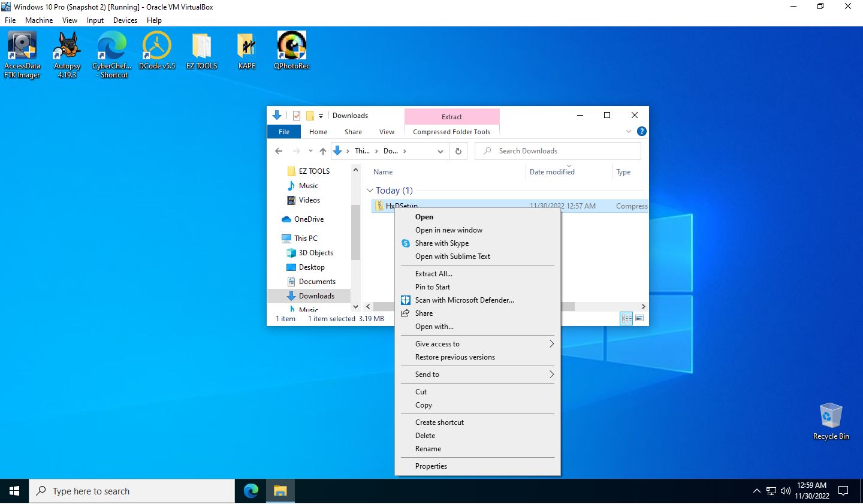This screenshot has height=504, width=863.
Task: Open the recent locations dropdown arrow
Action: click(310, 151)
